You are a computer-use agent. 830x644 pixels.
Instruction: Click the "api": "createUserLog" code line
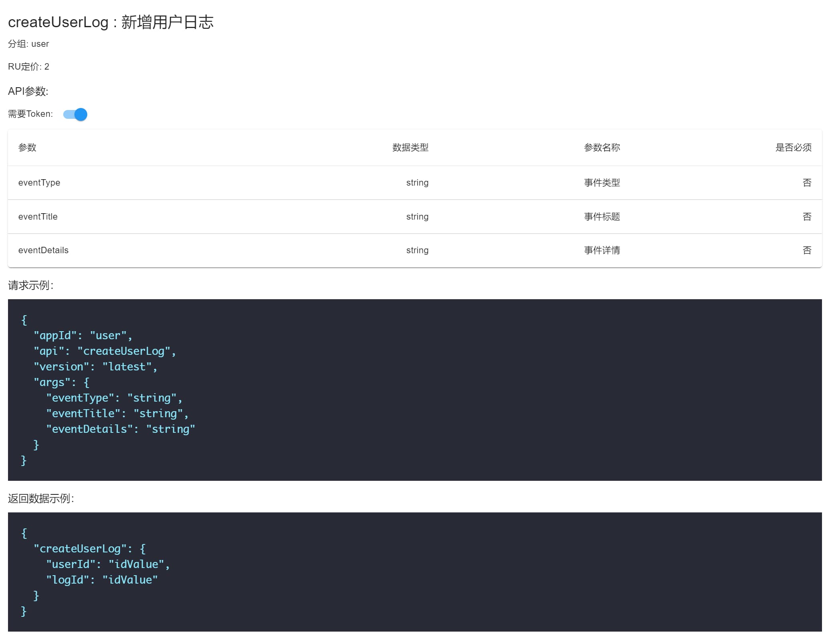105,351
